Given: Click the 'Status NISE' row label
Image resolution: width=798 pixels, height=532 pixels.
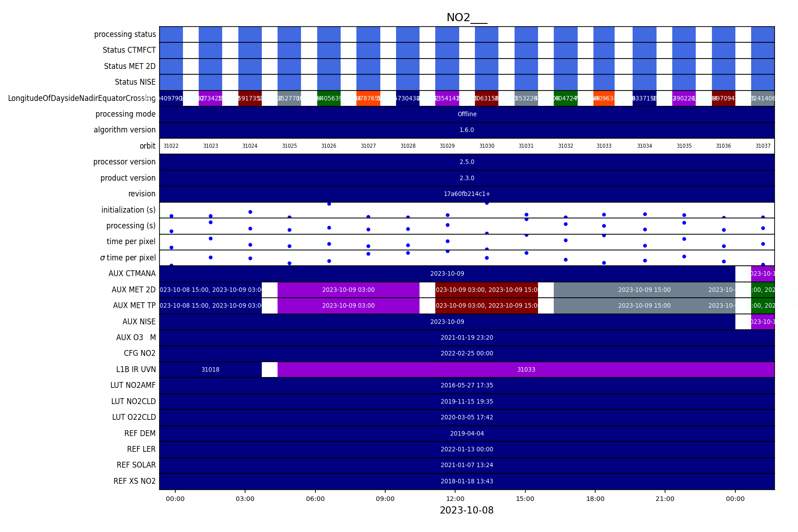Looking at the screenshot, I should pyautogui.click(x=135, y=82).
